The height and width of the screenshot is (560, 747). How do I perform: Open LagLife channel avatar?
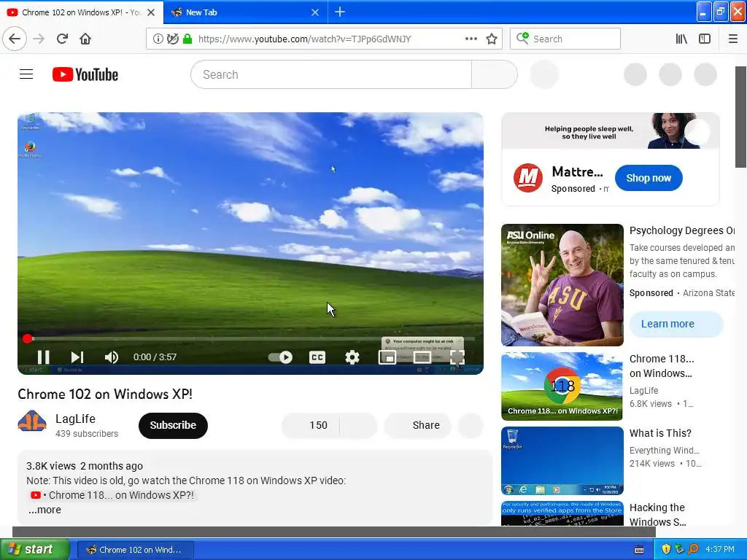(x=32, y=421)
